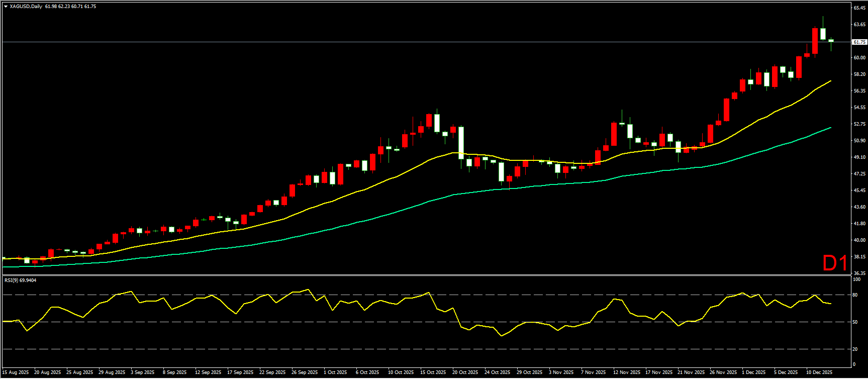
Task: Click the 60.00 price scale label
Action: (x=859, y=58)
